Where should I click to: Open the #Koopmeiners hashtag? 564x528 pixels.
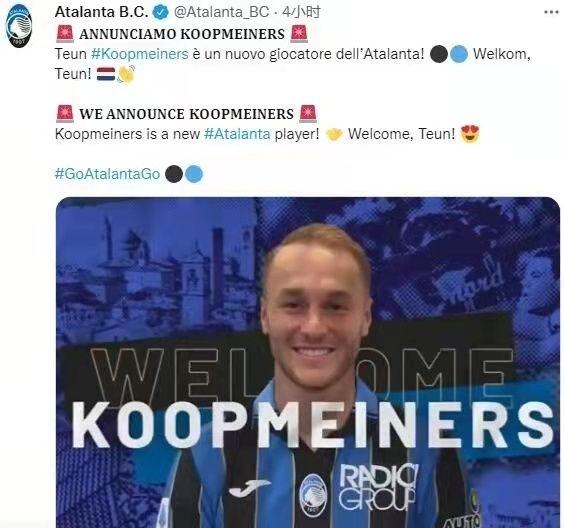(x=140, y=54)
